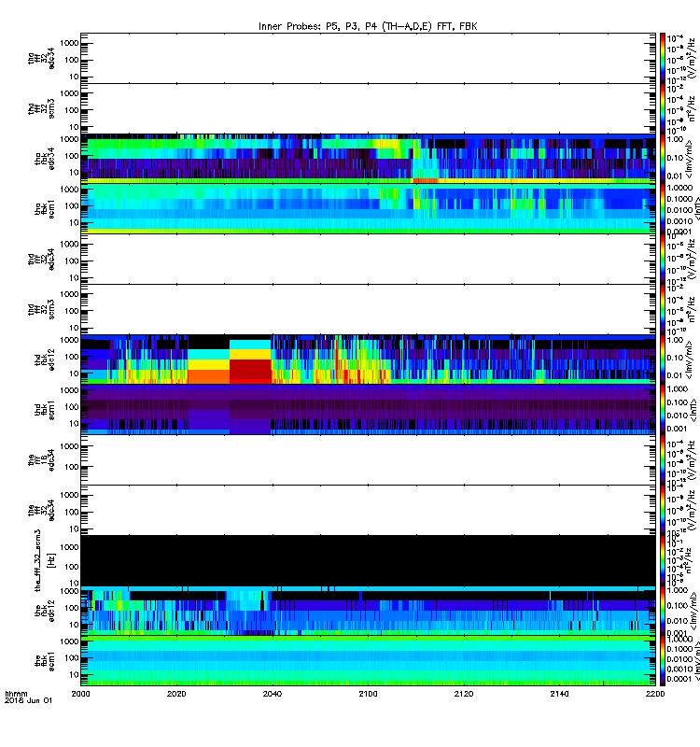Screen dimensions: 700x747
Task: Click the '2018 Jun 01' date label
Action: [x=28, y=700]
